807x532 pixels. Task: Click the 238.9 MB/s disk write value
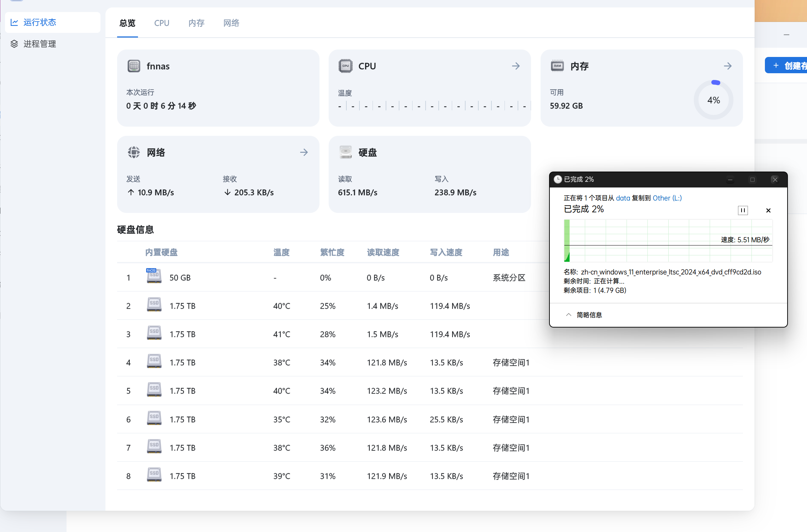click(455, 192)
